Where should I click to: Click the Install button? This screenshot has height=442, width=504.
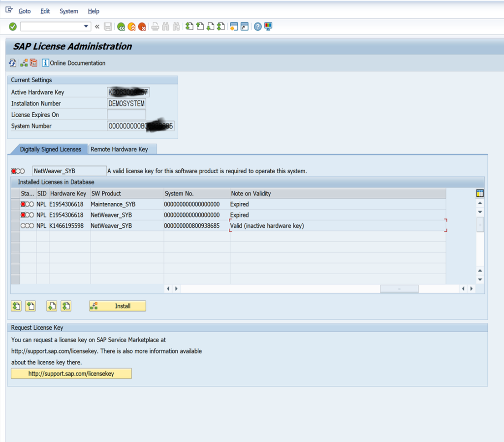(118, 306)
